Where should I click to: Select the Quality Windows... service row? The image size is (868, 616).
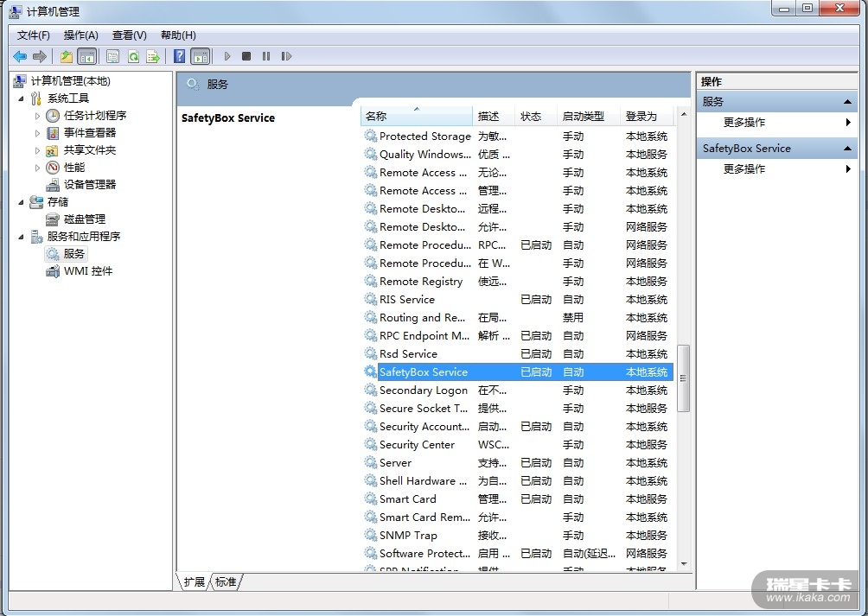[518, 155]
